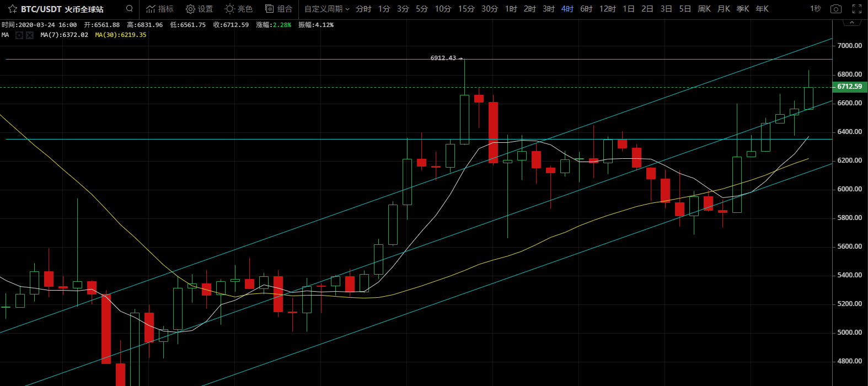868x386 pixels.
Task: Select the 12时 interval
Action: click(x=607, y=9)
